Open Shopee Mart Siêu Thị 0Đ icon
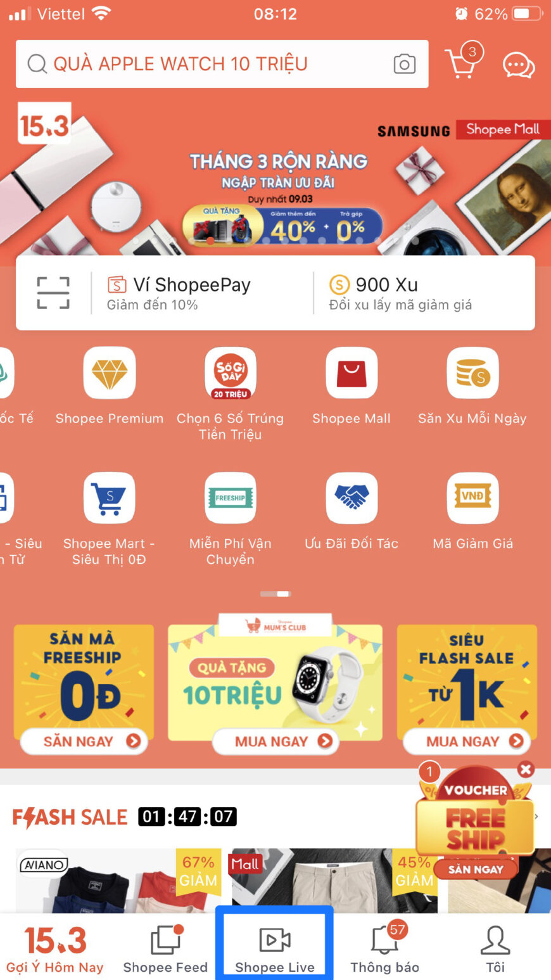The image size is (551, 980). point(110,498)
